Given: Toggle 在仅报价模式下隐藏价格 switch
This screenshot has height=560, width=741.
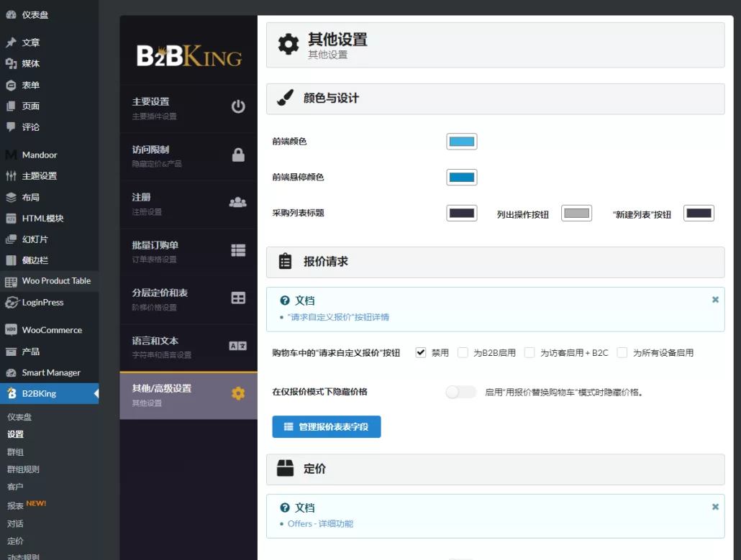Looking at the screenshot, I should tap(460, 392).
